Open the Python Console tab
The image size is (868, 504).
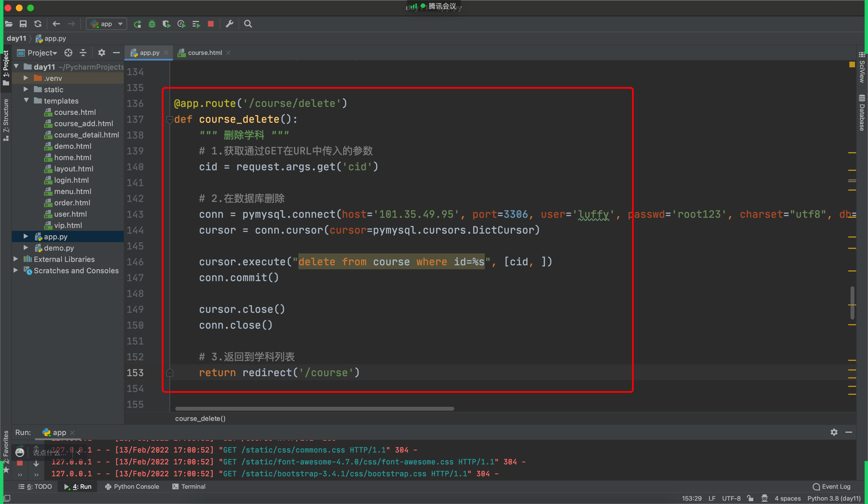(x=132, y=486)
